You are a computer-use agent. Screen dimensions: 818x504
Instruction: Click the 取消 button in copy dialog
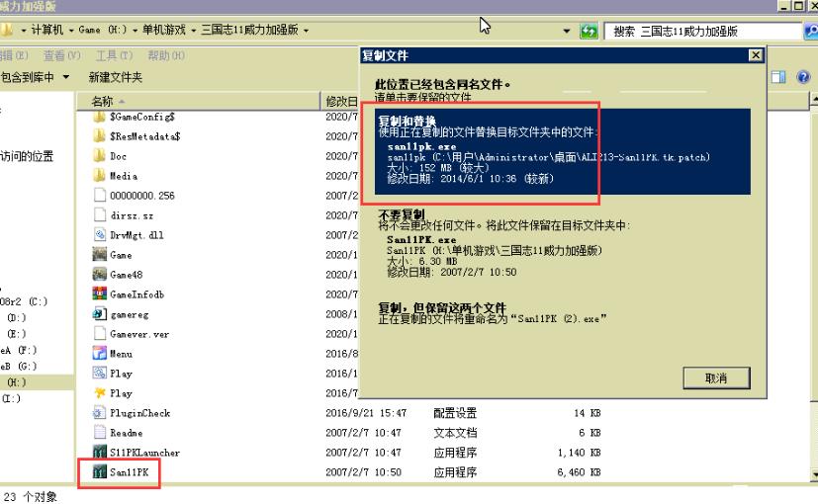716,378
